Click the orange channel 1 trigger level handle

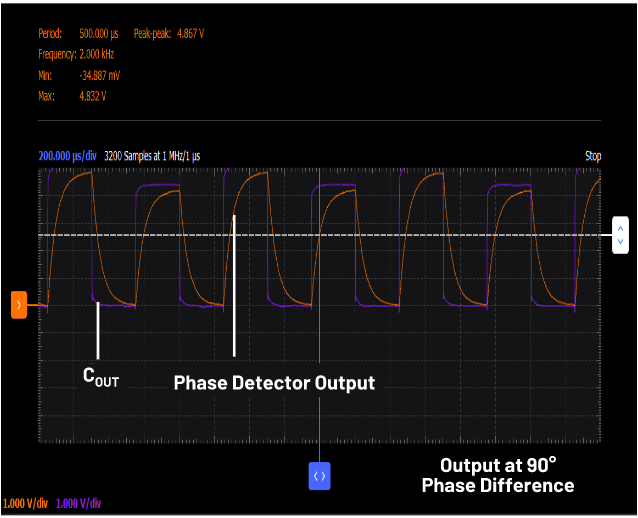click(19, 305)
